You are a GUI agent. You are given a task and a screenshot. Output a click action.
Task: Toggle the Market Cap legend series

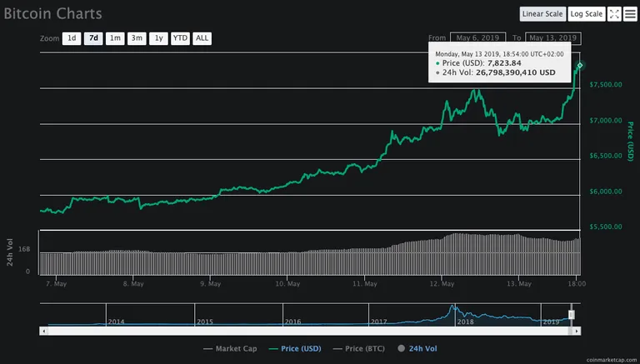click(230, 348)
